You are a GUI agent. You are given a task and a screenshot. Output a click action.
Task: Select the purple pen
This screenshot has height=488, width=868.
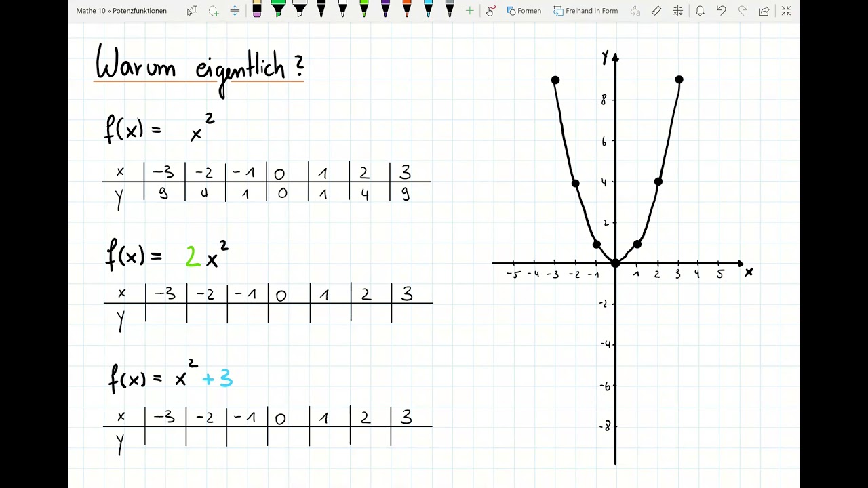coord(385,9)
